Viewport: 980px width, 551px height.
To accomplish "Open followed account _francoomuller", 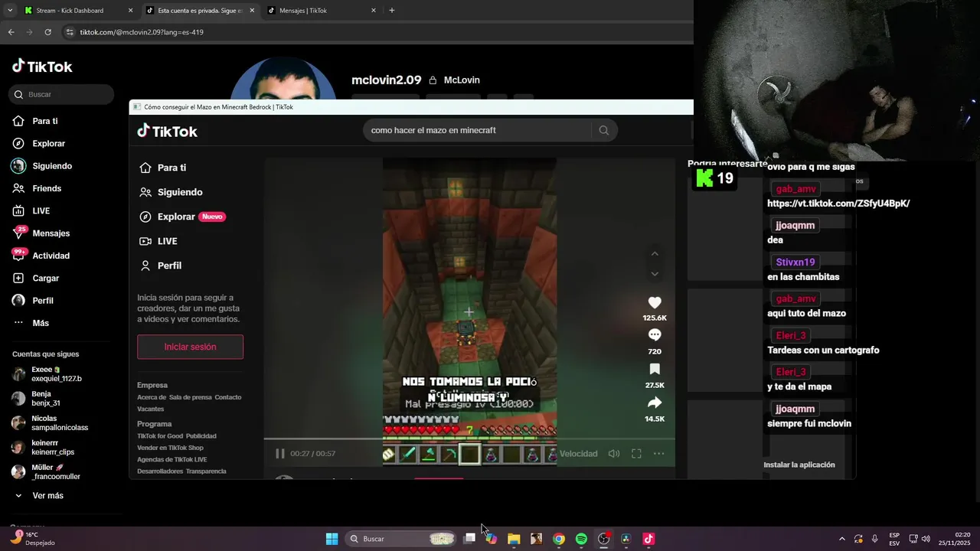I will point(46,472).
